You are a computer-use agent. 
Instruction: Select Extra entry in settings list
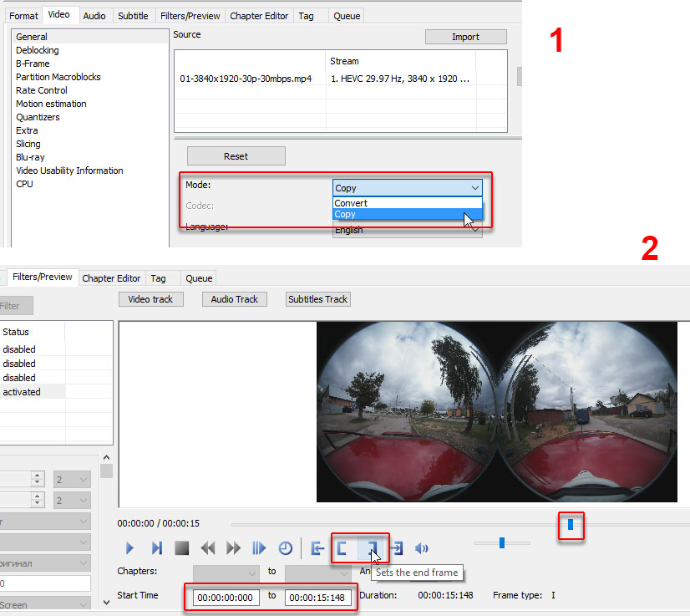tap(89, 130)
